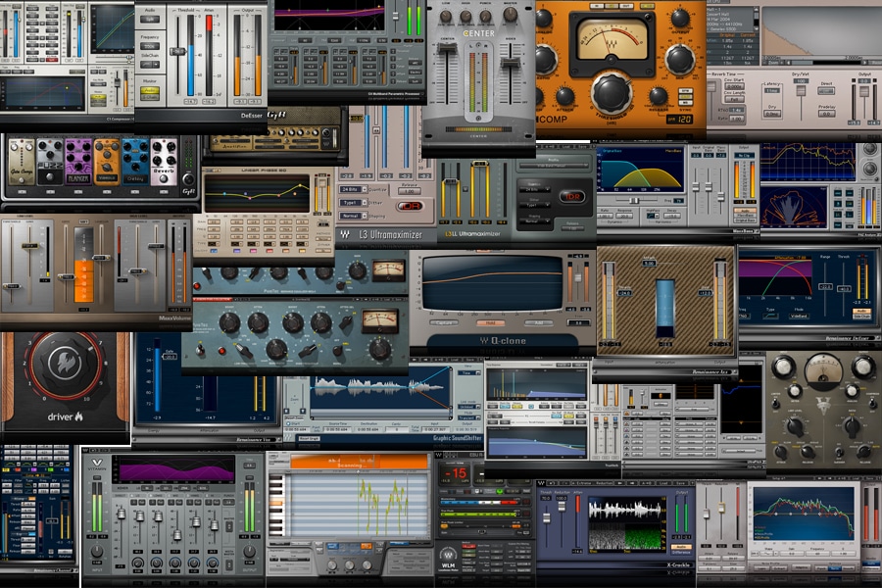
Task: Click the Frequency value button in DeEsser
Action: pos(150,46)
